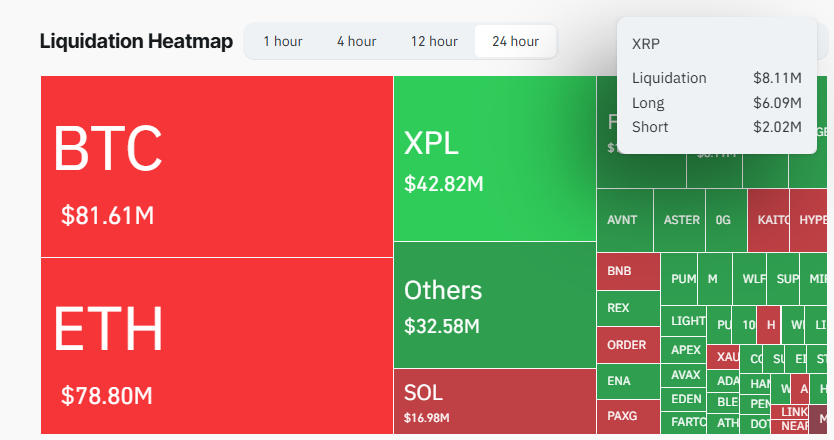Select the ASTER heatmap cell
Screen dimensions: 834x440
pos(682,219)
